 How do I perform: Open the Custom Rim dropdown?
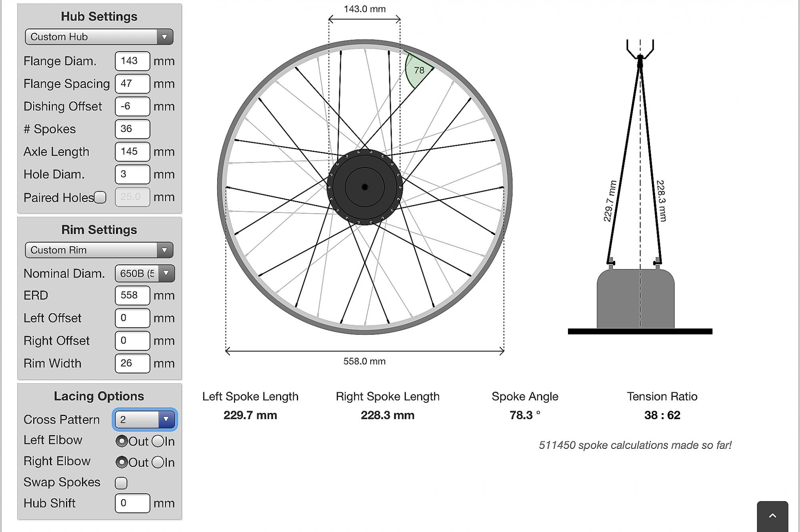99,250
